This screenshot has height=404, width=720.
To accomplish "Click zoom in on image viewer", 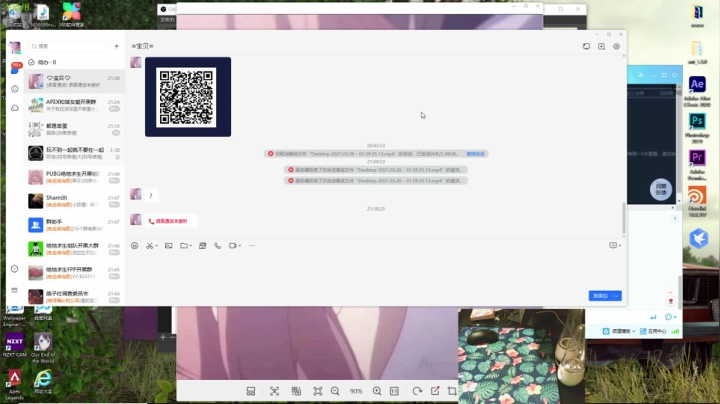I will (x=377, y=391).
